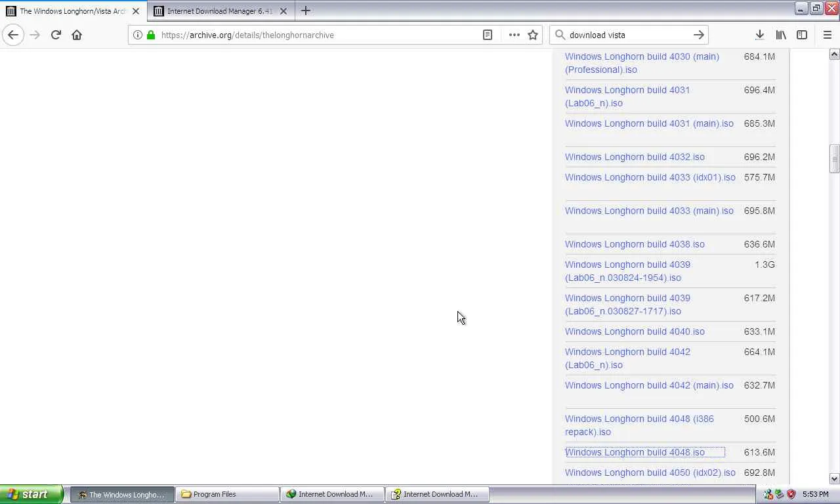Focus the search box containing 'download vista'
The image size is (840, 504).
click(x=629, y=35)
